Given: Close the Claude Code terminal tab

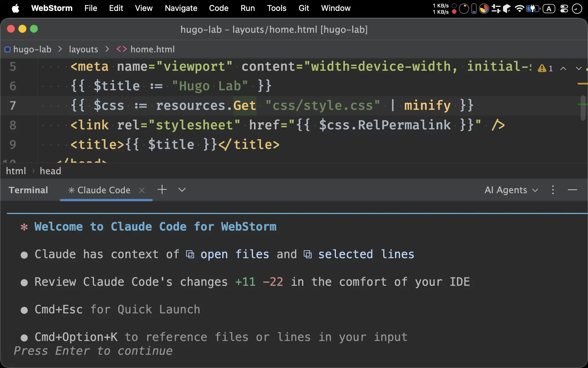Looking at the screenshot, I should [x=142, y=190].
